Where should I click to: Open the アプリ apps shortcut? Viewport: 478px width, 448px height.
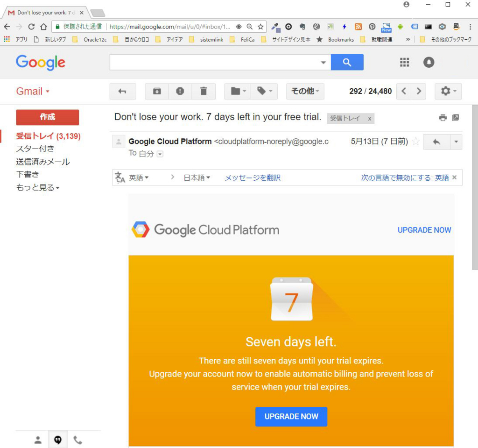15,39
